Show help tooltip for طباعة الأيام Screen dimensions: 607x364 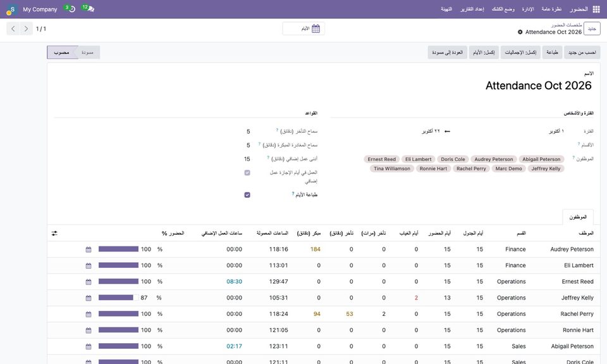click(293, 193)
